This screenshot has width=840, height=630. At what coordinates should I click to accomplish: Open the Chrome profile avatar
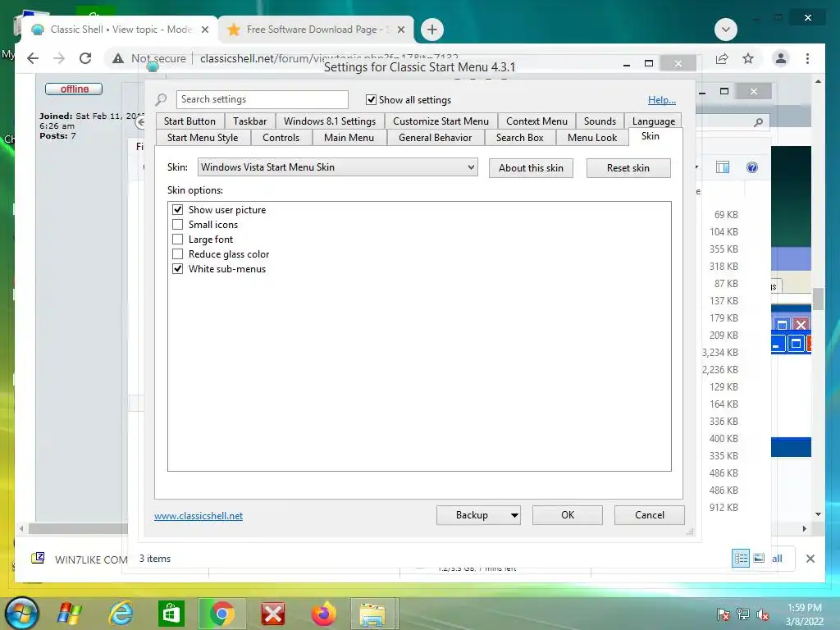781,58
